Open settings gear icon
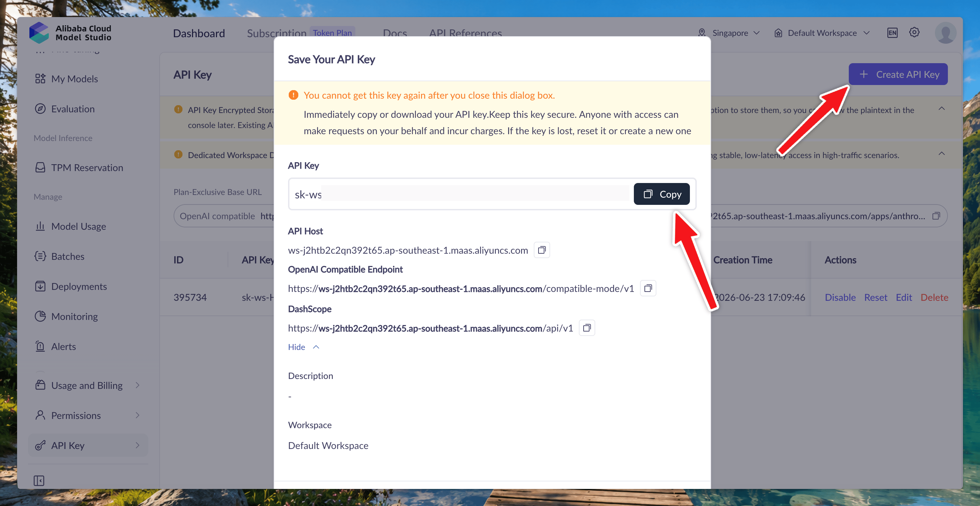The width and height of the screenshot is (980, 506). tap(914, 32)
